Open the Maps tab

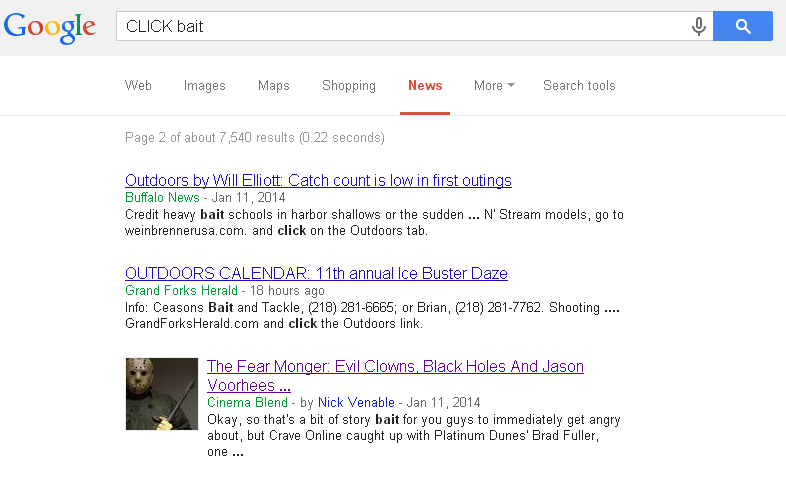[273, 86]
